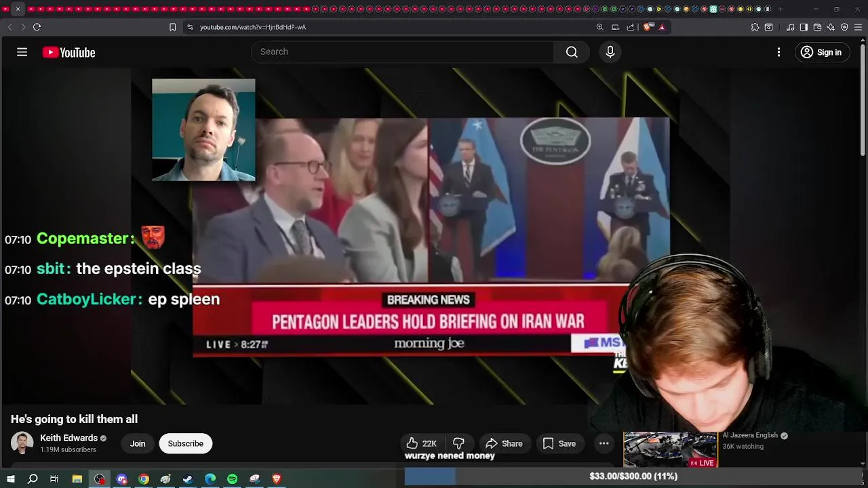
Task: Go to the YouTube home logo
Action: [x=68, y=52]
